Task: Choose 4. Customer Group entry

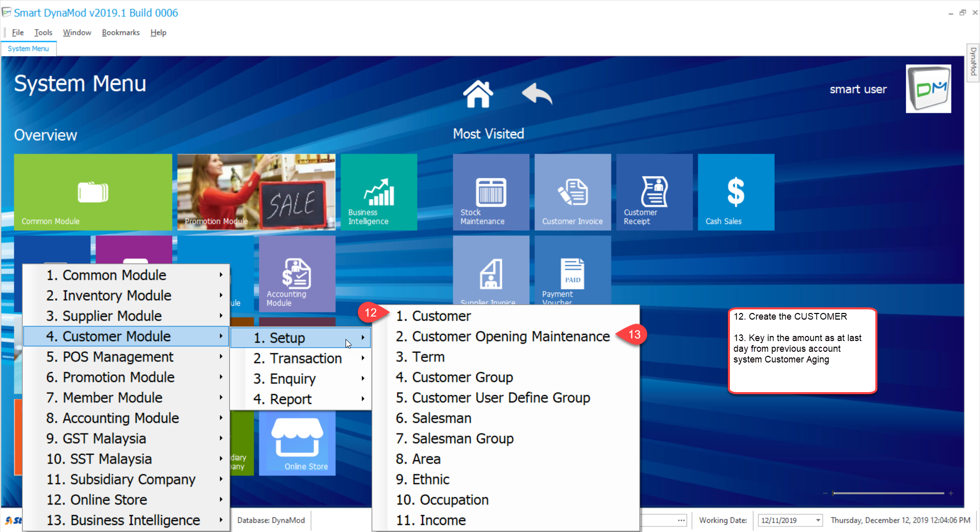Action: 506,377
